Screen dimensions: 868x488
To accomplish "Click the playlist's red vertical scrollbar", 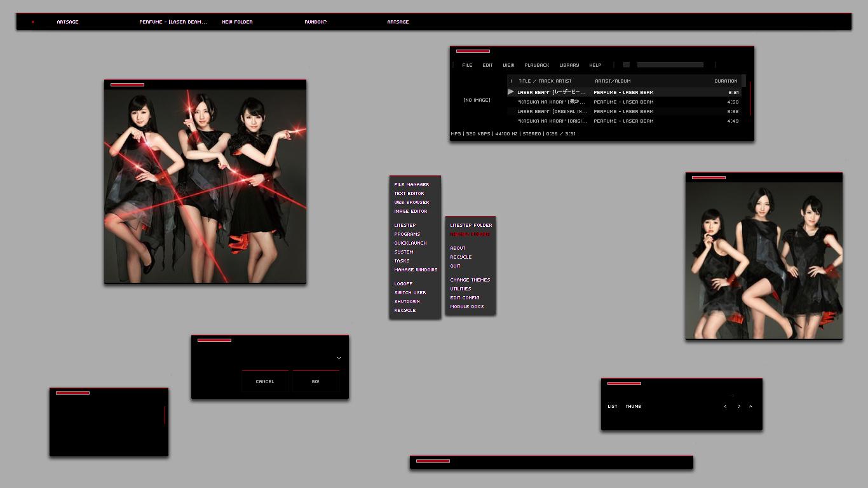I will [750, 98].
